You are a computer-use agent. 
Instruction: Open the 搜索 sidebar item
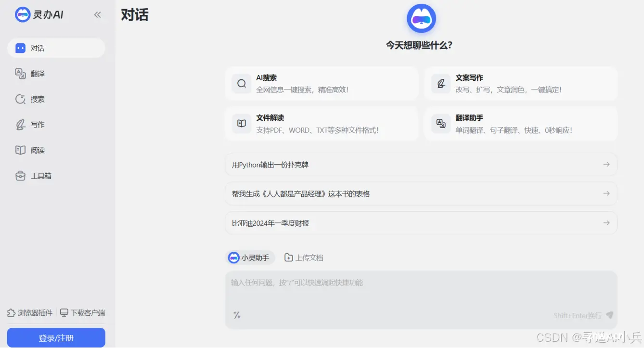tap(56, 99)
